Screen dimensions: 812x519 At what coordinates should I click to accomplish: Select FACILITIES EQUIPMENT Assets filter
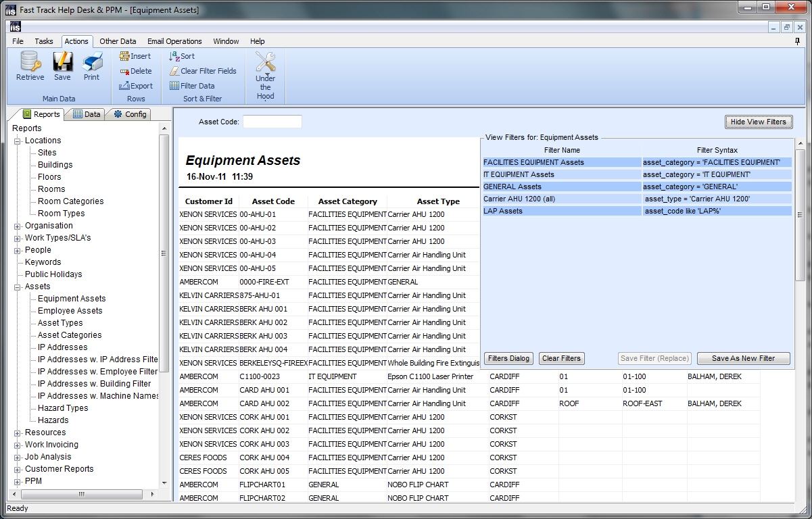(x=638, y=162)
